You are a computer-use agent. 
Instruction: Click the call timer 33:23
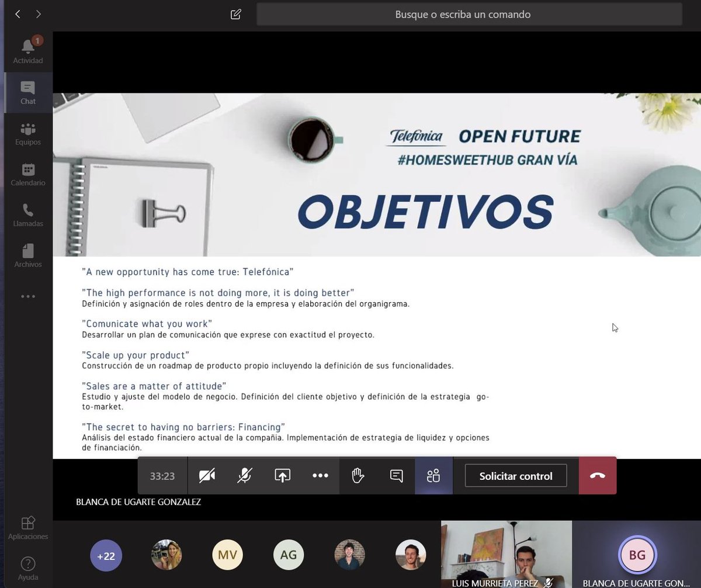click(x=162, y=476)
